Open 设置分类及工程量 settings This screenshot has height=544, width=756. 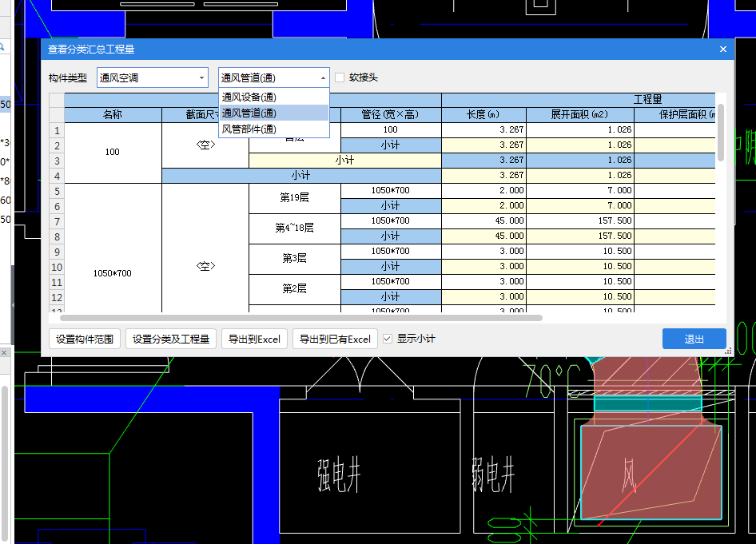click(171, 340)
